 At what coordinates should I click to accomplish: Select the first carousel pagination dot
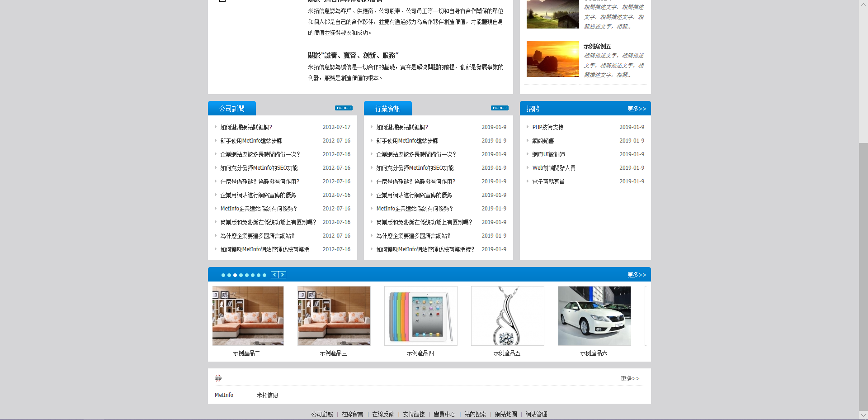(x=223, y=275)
